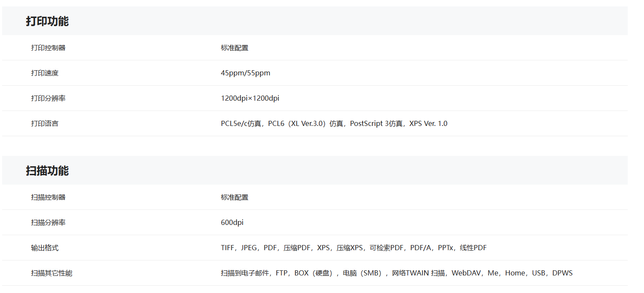Click 标准配置 value in 扫描控制器 row

[234, 197]
